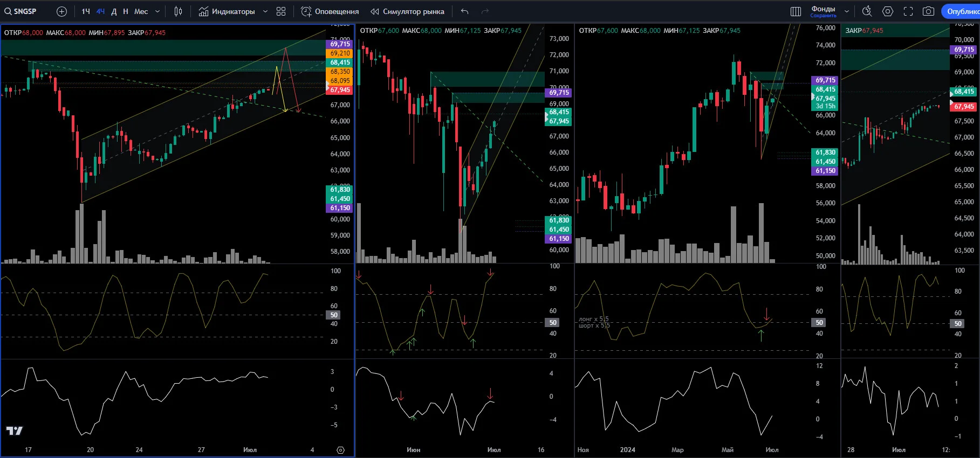Screen dimensions: 980x458
Task: Switch to the 1Ч timeframe
Action: point(86,11)
